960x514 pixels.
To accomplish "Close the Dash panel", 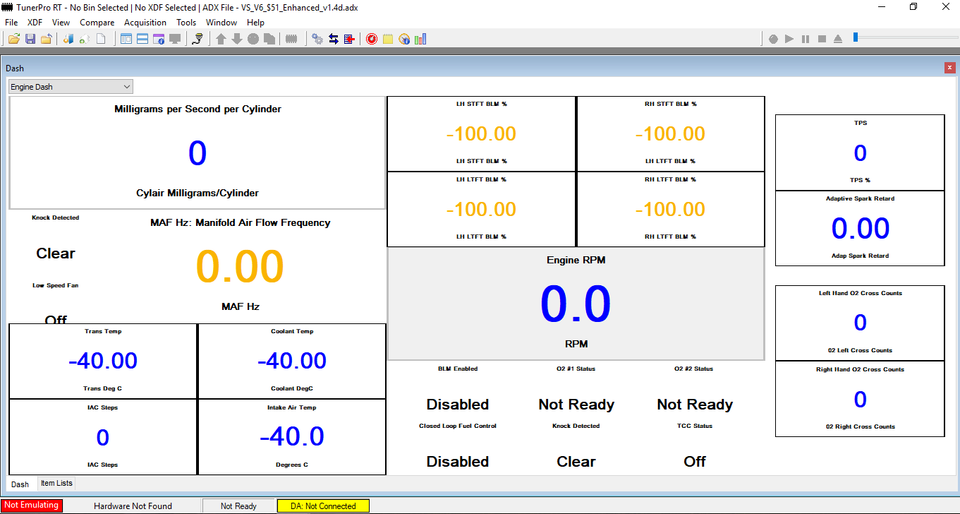I will coord(950,67).
